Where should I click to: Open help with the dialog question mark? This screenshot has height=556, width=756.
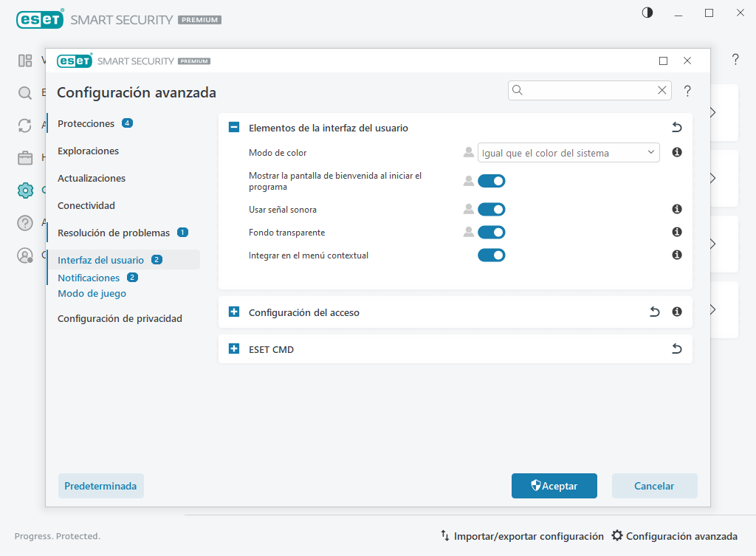click(687, 91)
